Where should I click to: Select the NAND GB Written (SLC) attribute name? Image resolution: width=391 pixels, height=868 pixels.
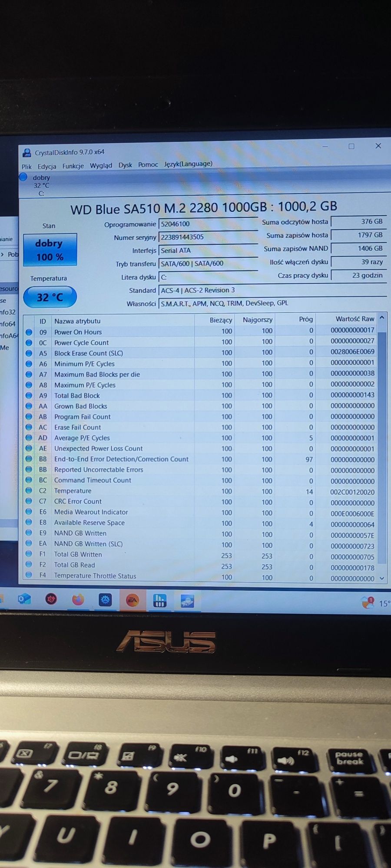[88, 544]
